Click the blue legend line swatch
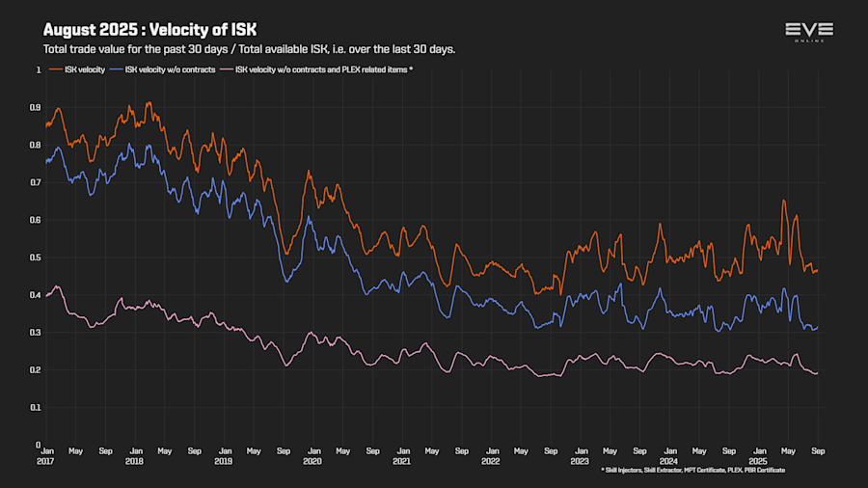The width and height of the screenshot is (868, 488). pyautogui.click(x=117, y=69)
